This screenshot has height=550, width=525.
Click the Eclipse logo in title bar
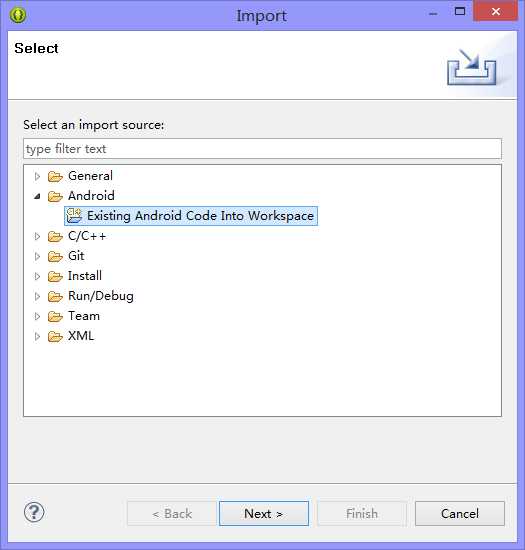(18, 15)
